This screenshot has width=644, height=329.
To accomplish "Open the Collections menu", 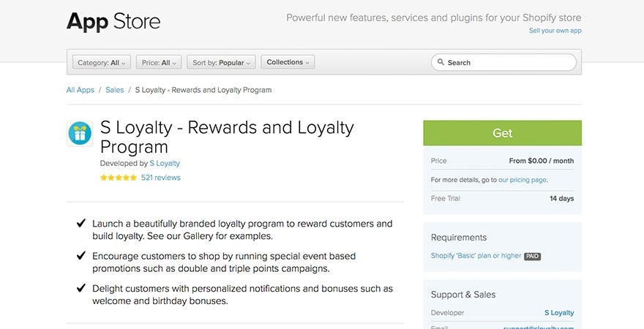I will pyautogui.click(x=288, y=63).
